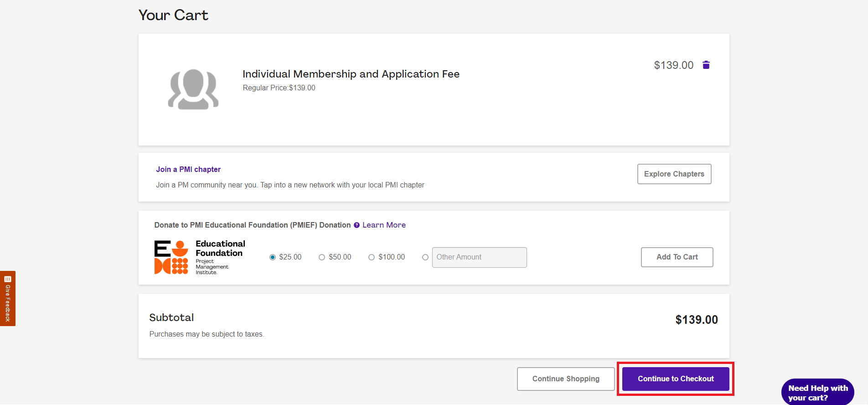
Task: Choose the $50.00 donation amount
Action: pyautogui.click(x=322, y=257)
